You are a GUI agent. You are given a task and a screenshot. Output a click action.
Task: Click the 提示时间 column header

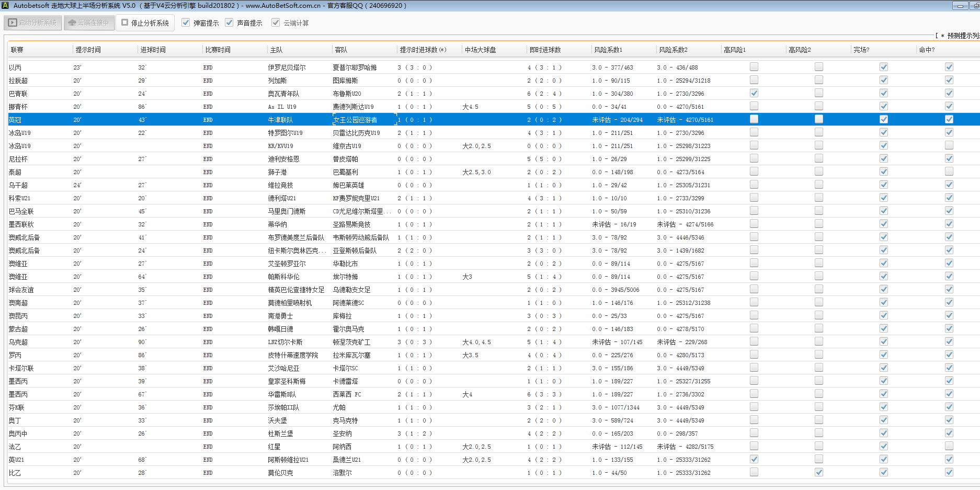tap(88, 50)
